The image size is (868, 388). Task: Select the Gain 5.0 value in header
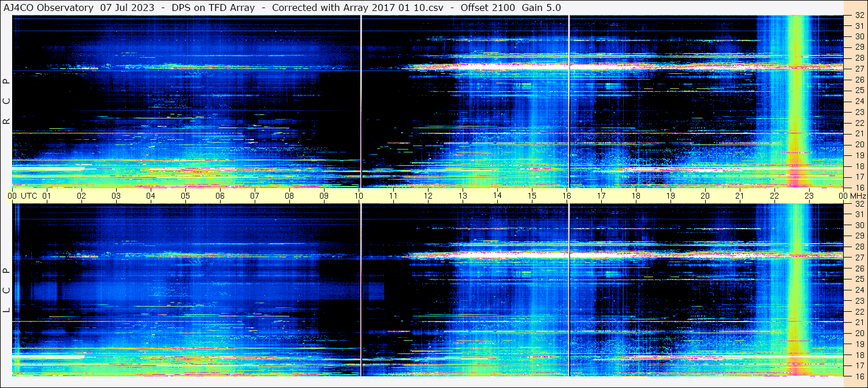tap(541, 8)
